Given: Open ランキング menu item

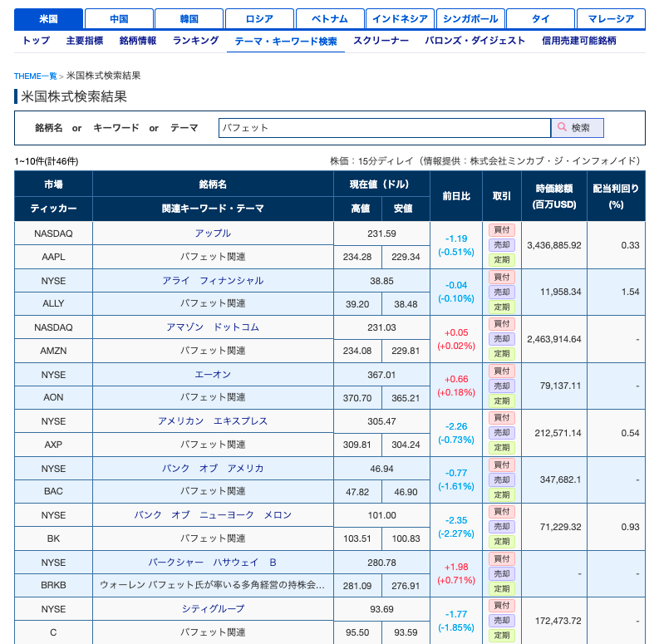Looking at the screenshot, I should [x=196, y=41].
